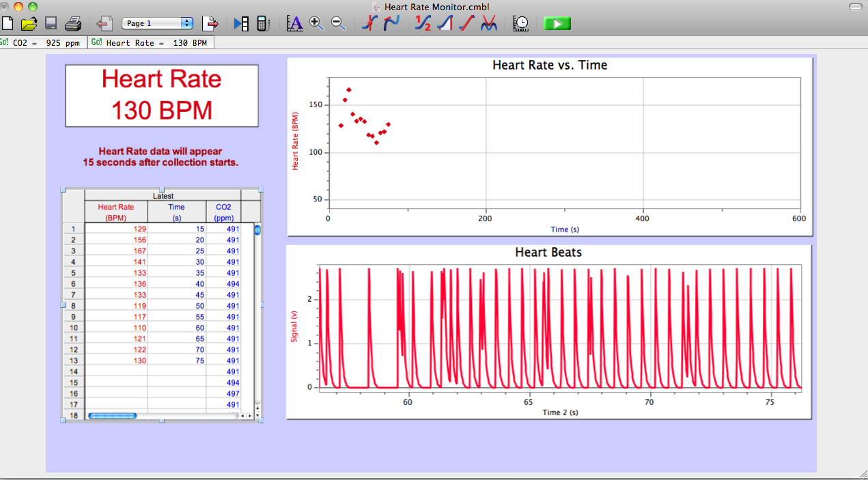Click heart rate cell value 156
This screenshot has width=868, height=480.
click(116, 240)
